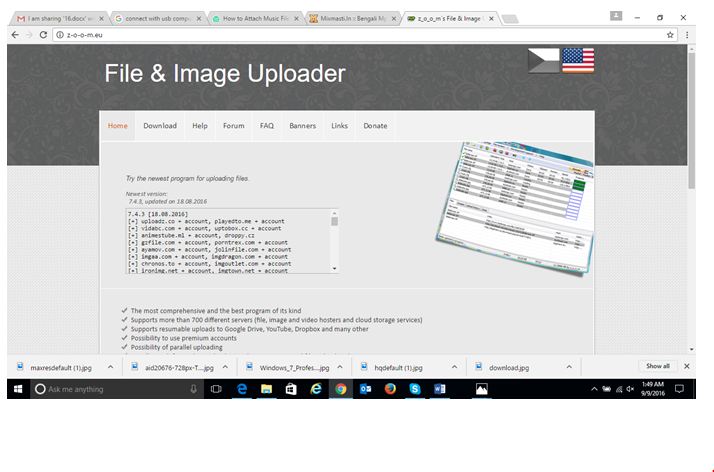Open Task View in the taskbar
714x472 pixels.
click(x=216, y=389)
